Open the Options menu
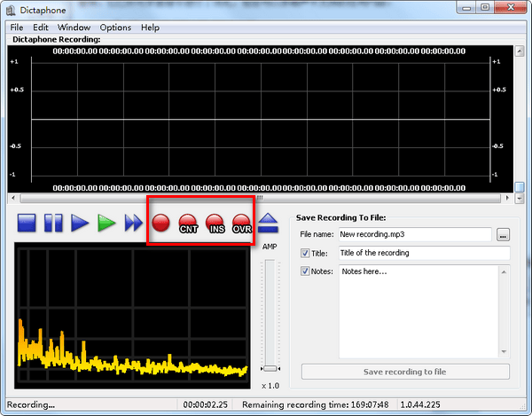Screen dimensions: 532x416 115,27
